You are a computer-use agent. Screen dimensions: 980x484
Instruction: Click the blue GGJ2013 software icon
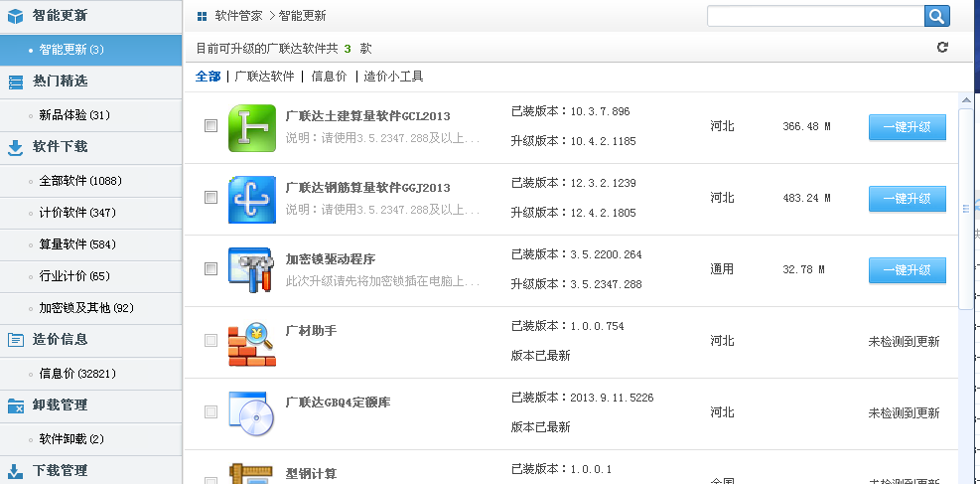click(252, 200)
